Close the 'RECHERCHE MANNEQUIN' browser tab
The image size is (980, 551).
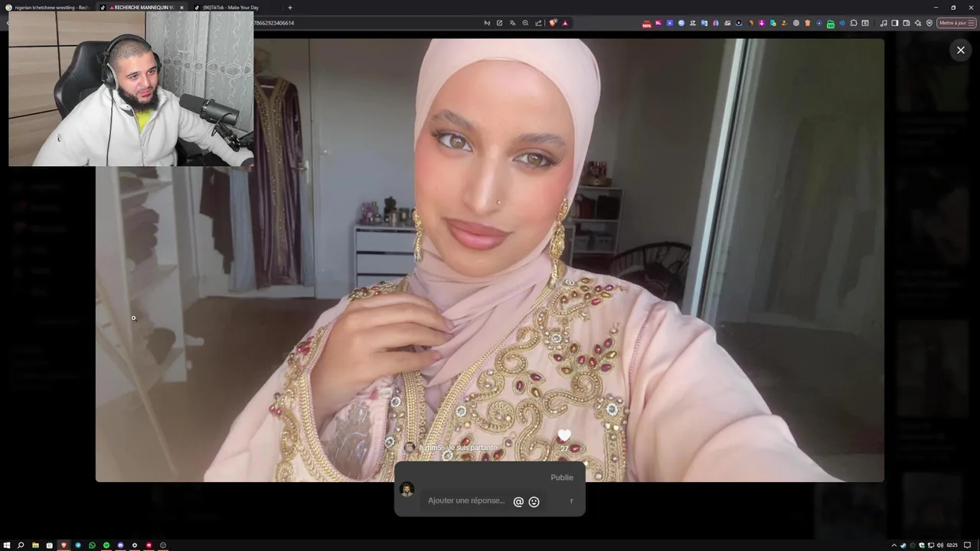pos(181,8)
